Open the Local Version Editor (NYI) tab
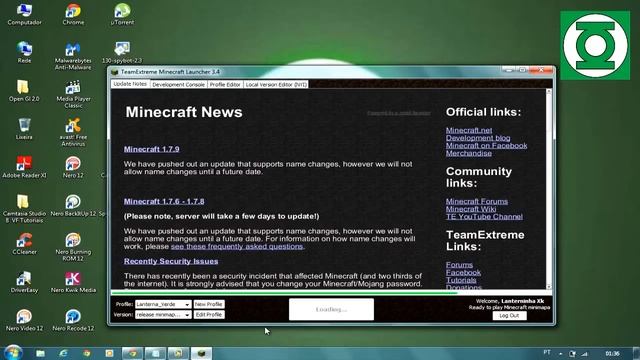Viewport: 640px width, 360px height. 276,84
